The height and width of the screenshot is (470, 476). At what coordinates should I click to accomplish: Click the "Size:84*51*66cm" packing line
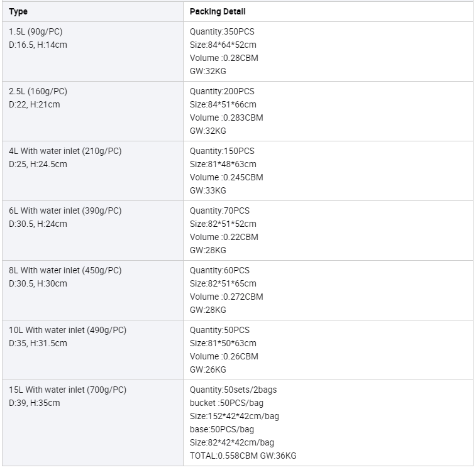coord(223,104)
